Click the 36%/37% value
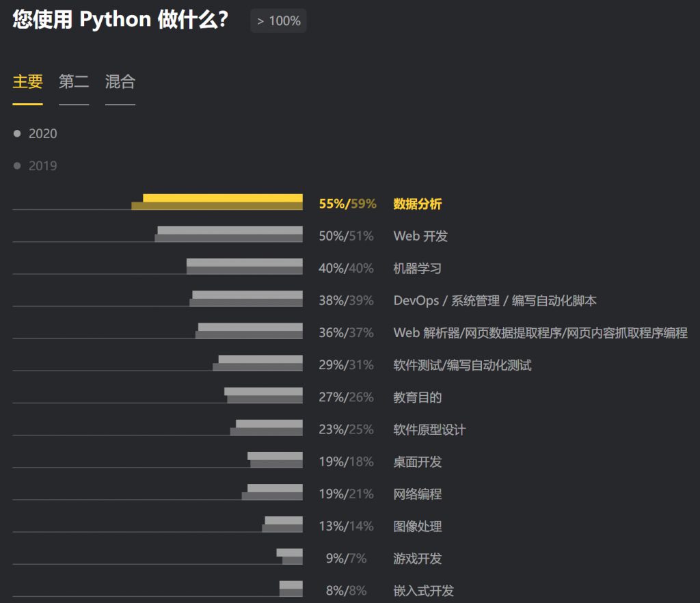Screen dimensions: 700x603 346,333
